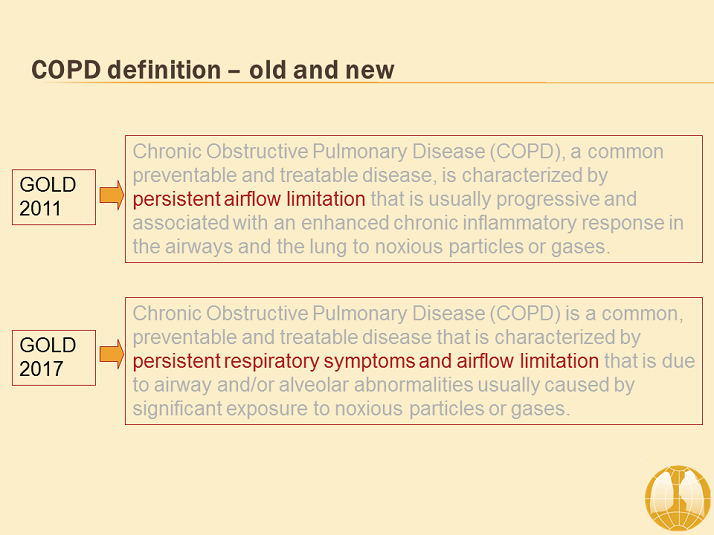714x535 pixels.
Task: Click red text "persistent airflow limitation" in 2011 definition
Action: (x=249, y=199)
